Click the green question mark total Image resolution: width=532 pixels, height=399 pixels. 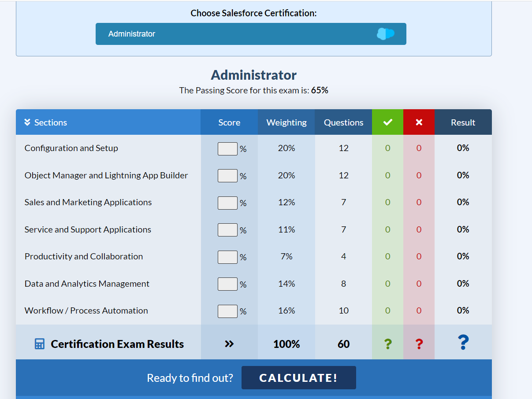tap(388, 344)
